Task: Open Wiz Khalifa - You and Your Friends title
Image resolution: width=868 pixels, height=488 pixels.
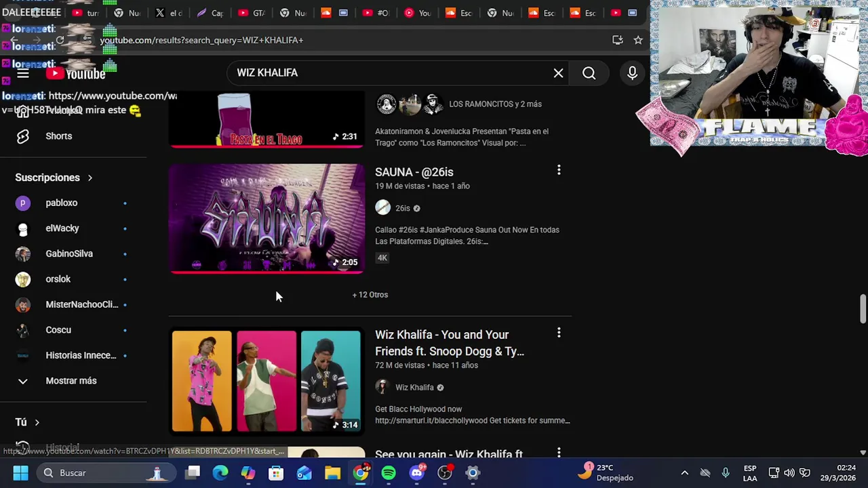Action: pyautogui.click(x=450, y=343)
